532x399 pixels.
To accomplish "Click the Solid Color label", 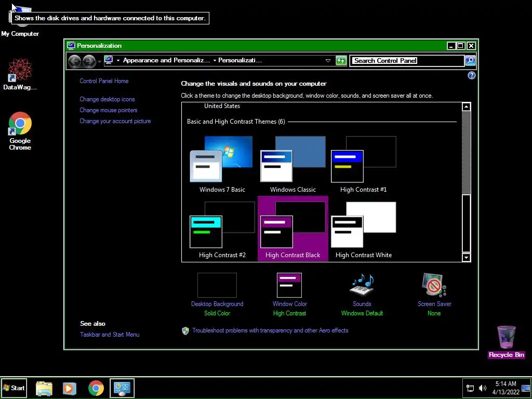I will coord(217,313).
